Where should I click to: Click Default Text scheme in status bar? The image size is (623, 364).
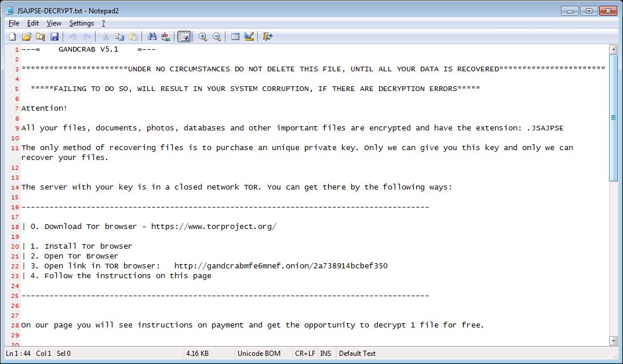tap(357, 353)
